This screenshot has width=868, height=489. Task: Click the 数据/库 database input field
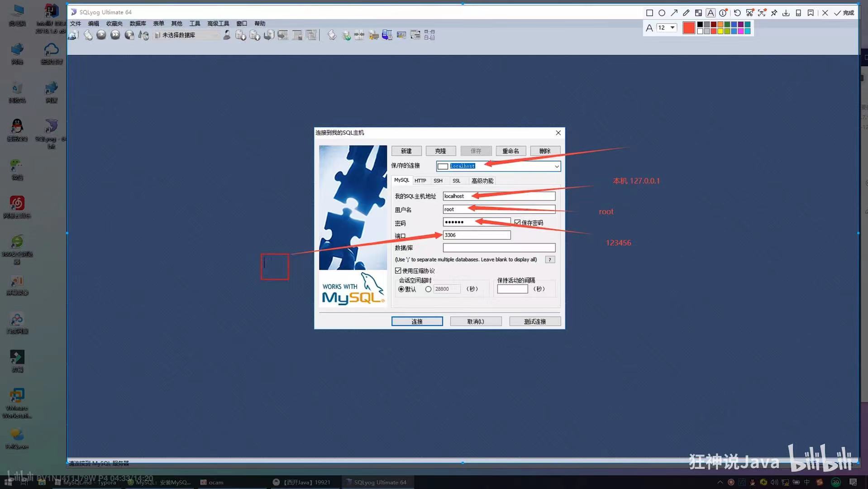coord(499,248)
